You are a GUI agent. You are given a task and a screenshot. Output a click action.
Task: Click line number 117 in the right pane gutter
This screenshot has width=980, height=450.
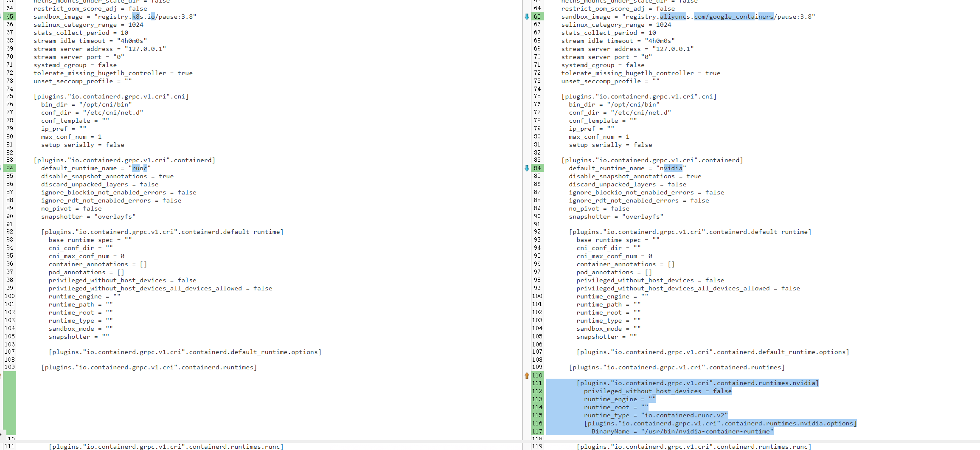click(537, 431)
